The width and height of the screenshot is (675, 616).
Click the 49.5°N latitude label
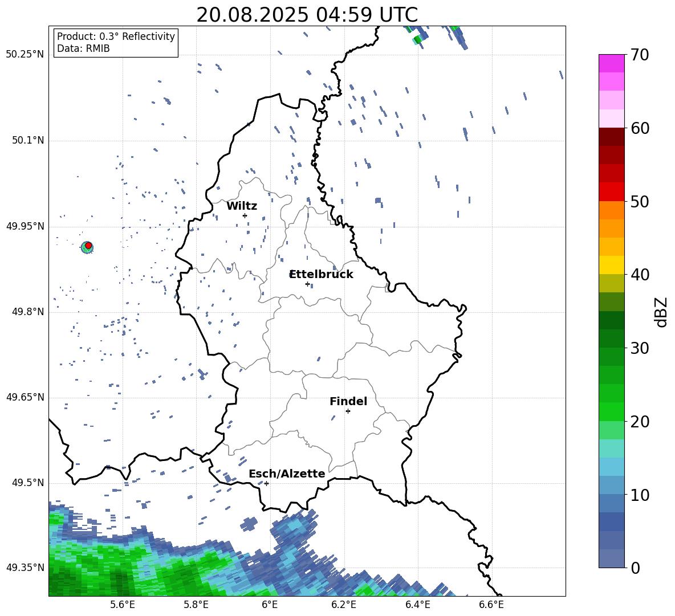click(28, 483)
